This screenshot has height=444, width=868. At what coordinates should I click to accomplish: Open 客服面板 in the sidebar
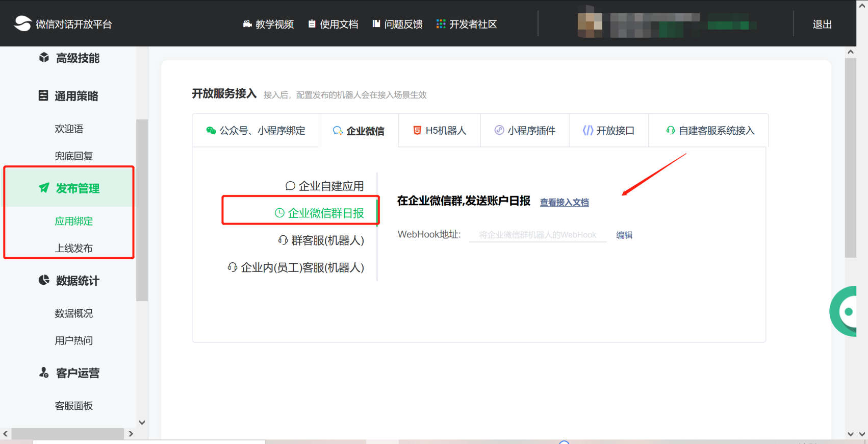(x=73, y=406)
